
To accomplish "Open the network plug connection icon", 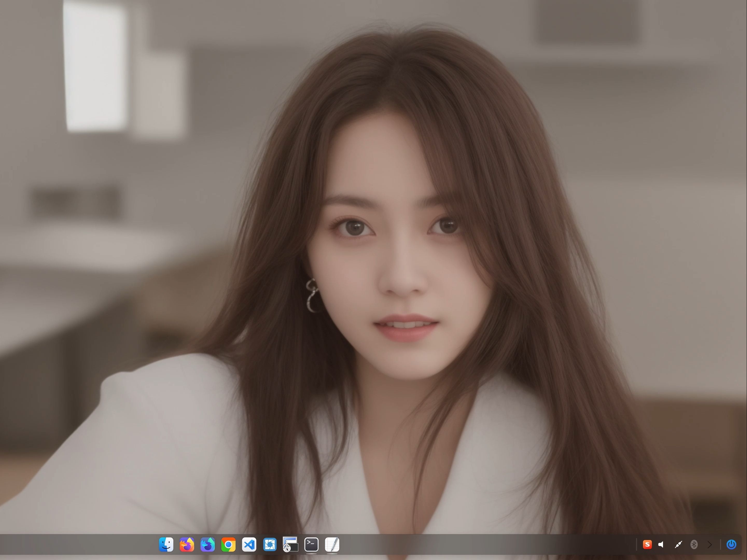I will point(678,544).
